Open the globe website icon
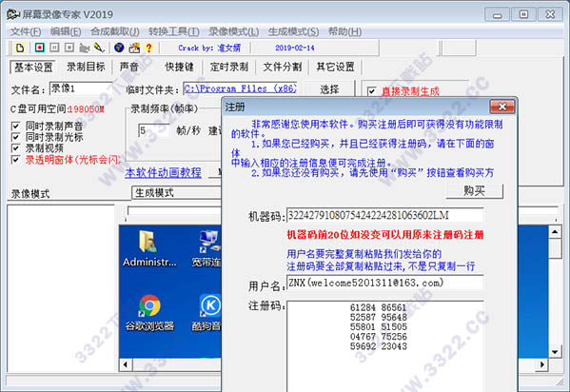This screenshot has width=570, height=392. 119,48
